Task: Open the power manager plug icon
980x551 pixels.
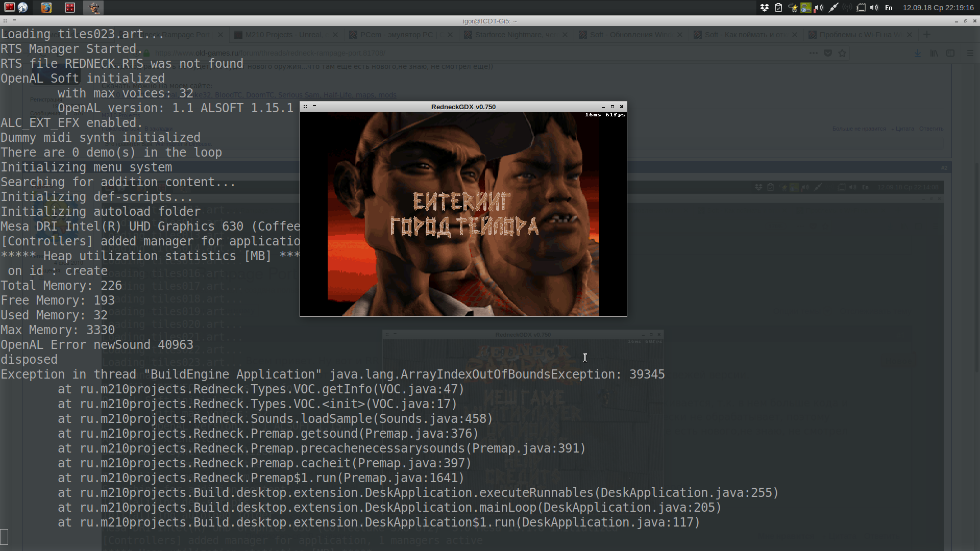Action: tap(793, 8)
